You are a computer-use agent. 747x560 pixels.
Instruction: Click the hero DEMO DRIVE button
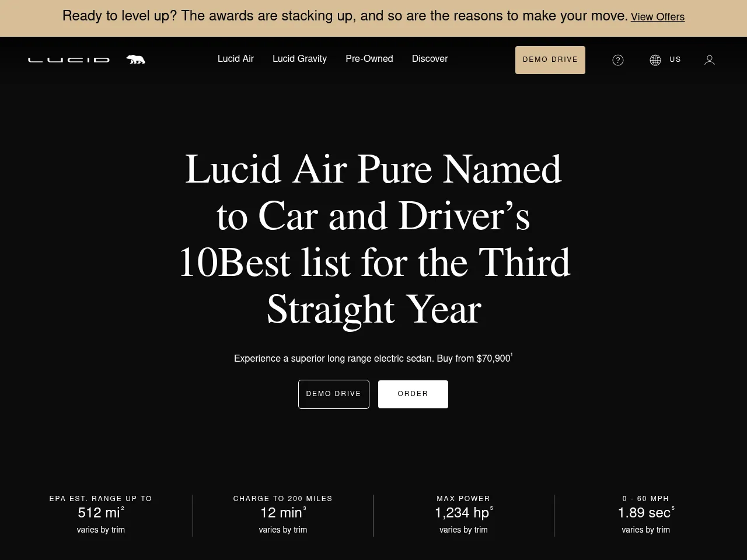click(x=333, y=394)
